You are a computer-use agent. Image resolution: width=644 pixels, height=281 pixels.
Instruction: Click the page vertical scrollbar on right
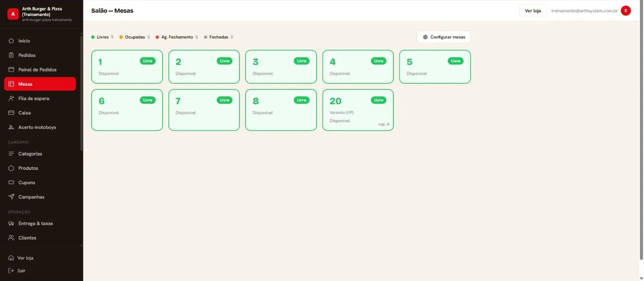641,133
